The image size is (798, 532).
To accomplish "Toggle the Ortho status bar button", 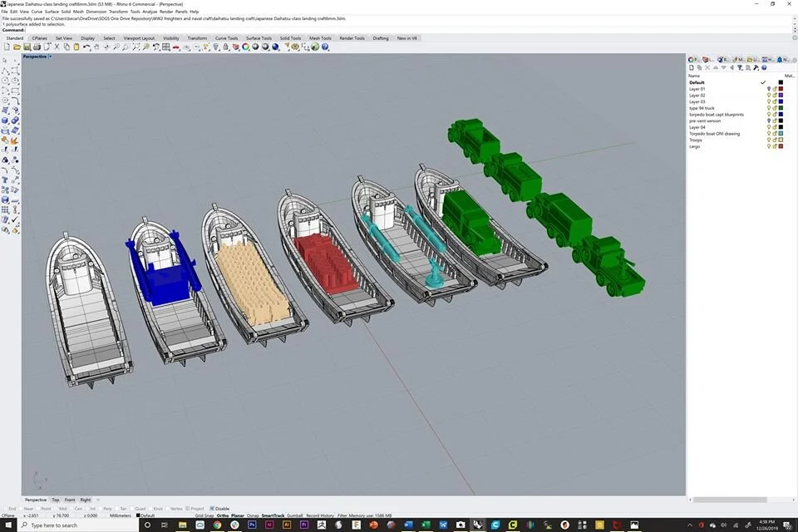I will pyautogui.click(x=223, y=515).
